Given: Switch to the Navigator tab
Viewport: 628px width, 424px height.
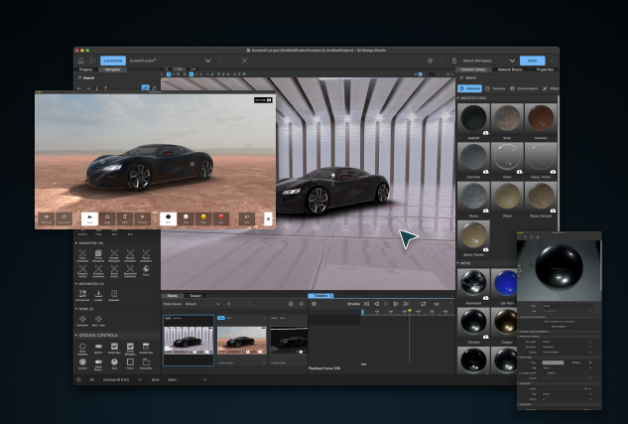Looking at the screenshot, I should point(114,70).
